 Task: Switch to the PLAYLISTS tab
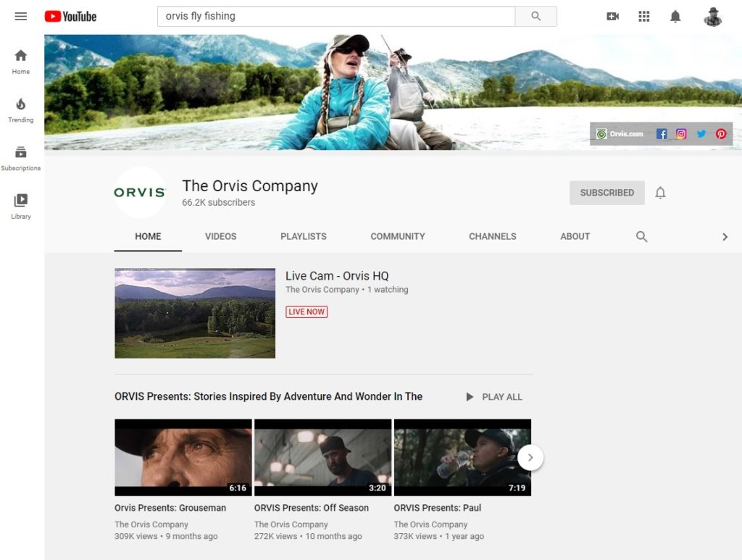click(x=304, y=236)
